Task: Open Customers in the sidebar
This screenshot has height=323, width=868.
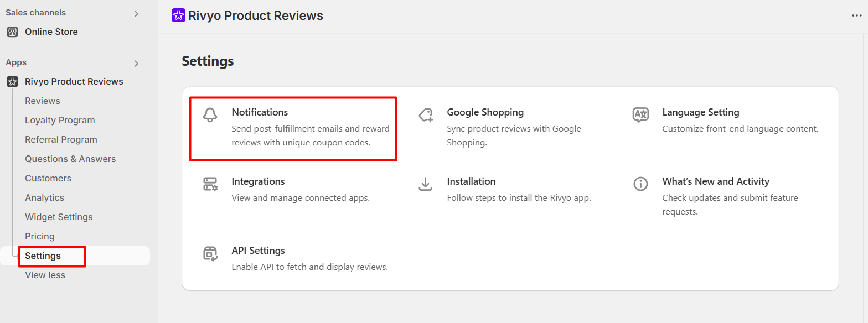Action: tap(48, 179)
